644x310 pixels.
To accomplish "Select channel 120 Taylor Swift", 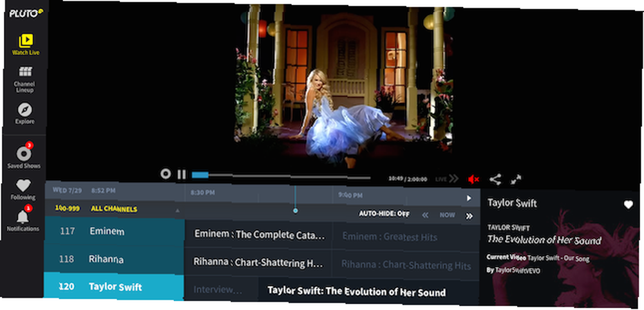I will coord(113,287).
